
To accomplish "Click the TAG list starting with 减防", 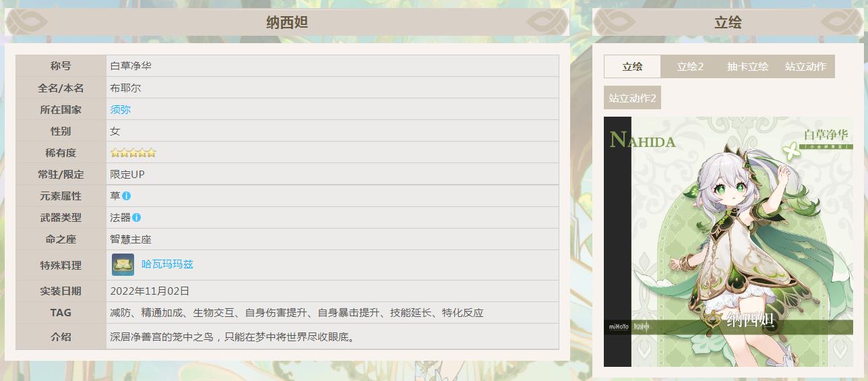I will pos(297,312).
